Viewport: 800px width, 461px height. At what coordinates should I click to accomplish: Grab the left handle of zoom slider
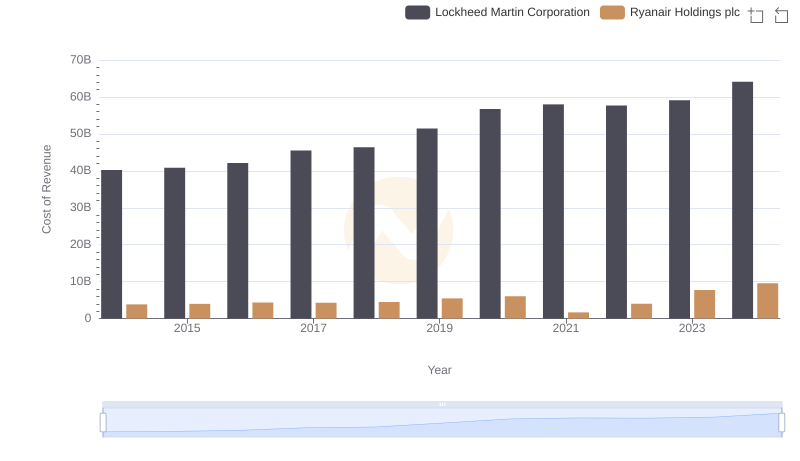103,423
